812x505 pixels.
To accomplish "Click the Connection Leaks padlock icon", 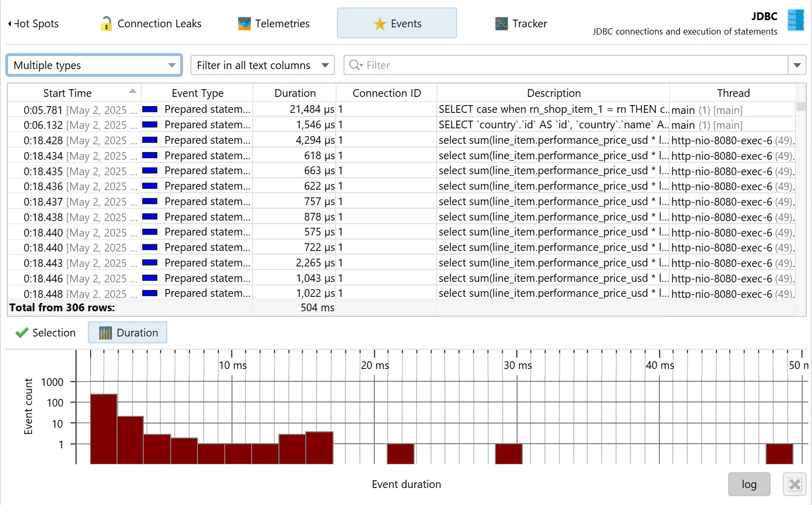I will (106, 24).
